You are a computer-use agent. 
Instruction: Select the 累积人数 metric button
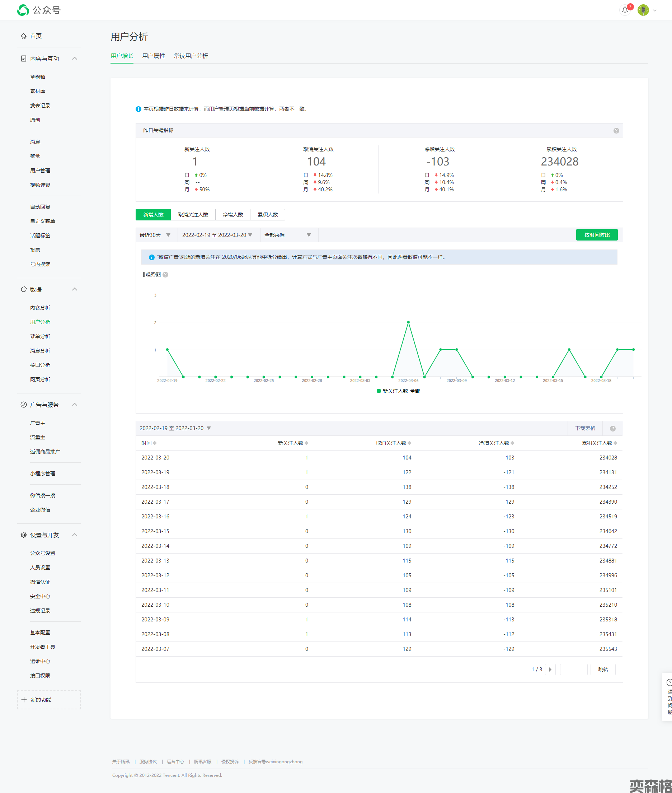(267, 215)
